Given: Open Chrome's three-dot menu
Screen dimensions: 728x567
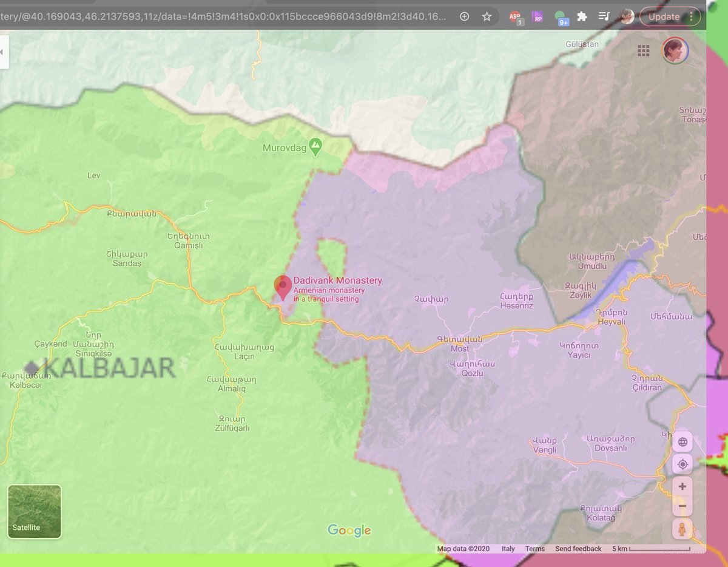Looking at the screenshot, I should pyautogui.click(x=691, y=17).
